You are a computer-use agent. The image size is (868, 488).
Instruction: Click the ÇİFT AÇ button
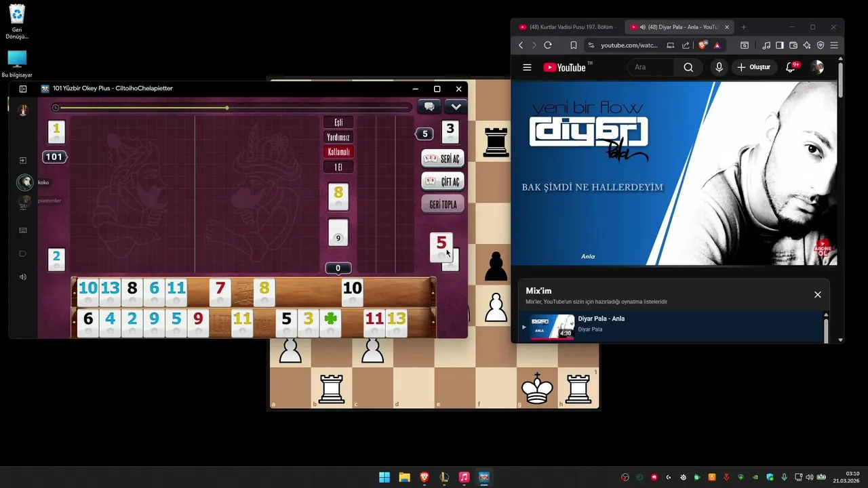point(443,182)
